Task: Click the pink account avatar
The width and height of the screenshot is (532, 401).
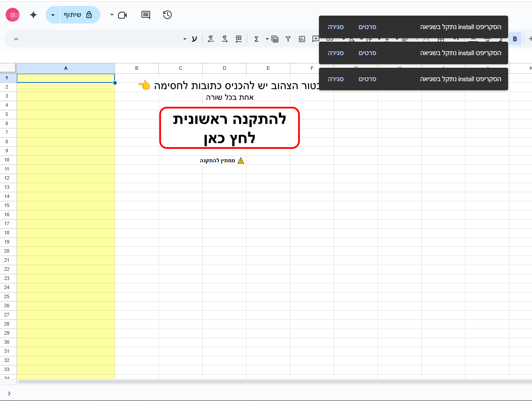Action: (13, 15)
